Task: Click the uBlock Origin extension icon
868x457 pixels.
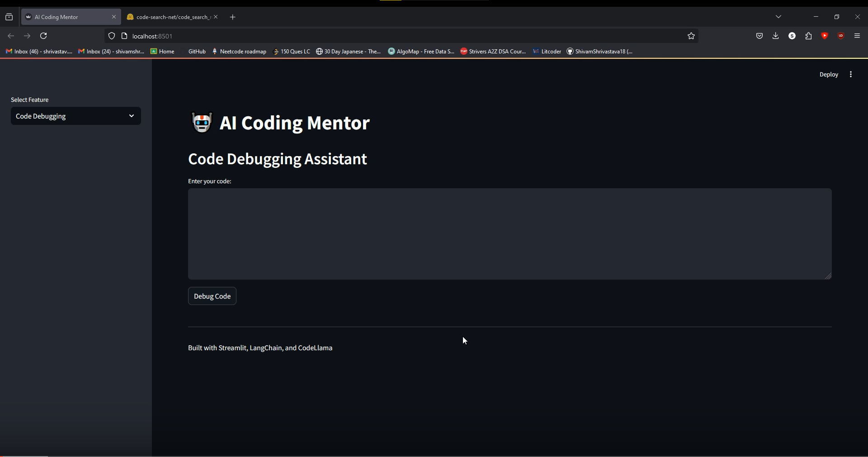Action: (x=841, y=36)
